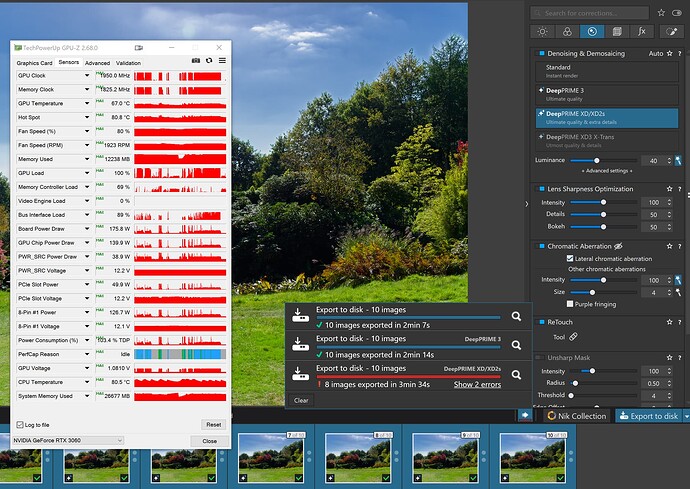The height and width of the screenshot is (489, 690).
Task: Switch to the Graphics Card tab
Action: [x=33, y=62]
